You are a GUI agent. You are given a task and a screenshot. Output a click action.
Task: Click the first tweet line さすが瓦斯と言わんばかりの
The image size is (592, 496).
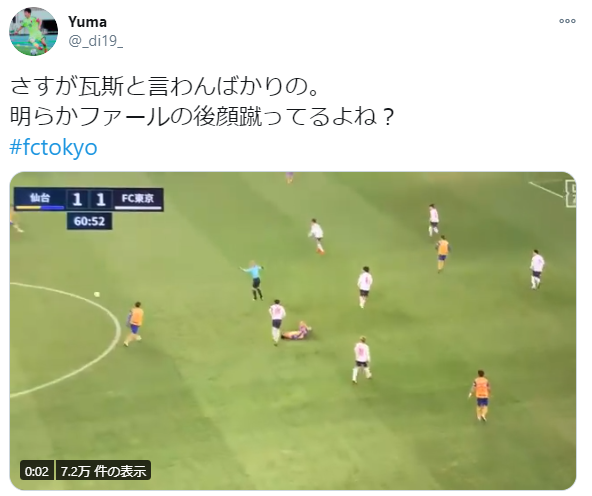pyautogui.click(x=165, y=87)
